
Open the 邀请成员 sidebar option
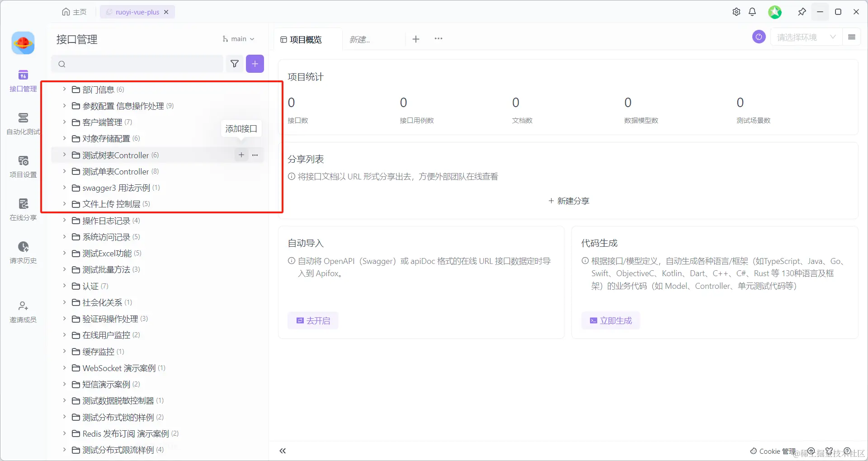click(x=23, y=312)
